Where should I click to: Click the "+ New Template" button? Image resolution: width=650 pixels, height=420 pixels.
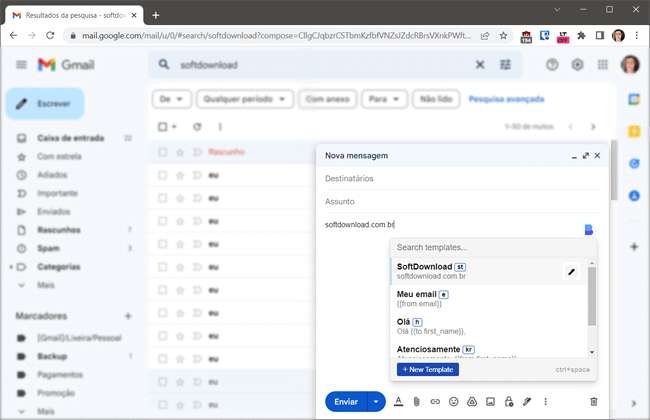point(428,369)
